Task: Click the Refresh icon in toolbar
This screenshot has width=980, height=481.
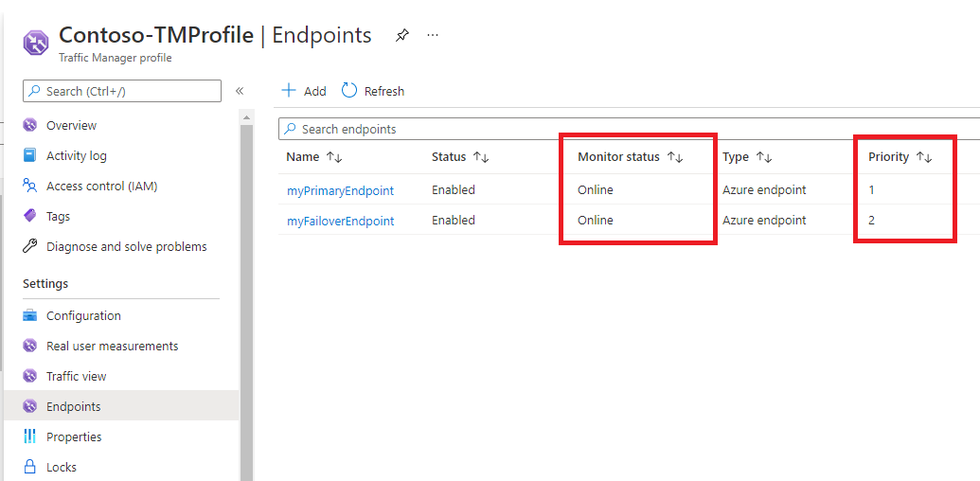Action: click(x=349, y=91)
